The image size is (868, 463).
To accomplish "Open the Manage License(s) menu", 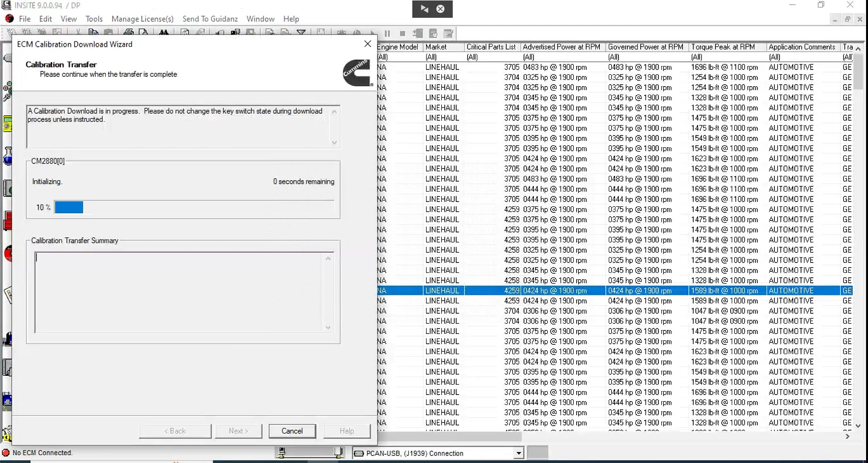I will pos(142,19).
